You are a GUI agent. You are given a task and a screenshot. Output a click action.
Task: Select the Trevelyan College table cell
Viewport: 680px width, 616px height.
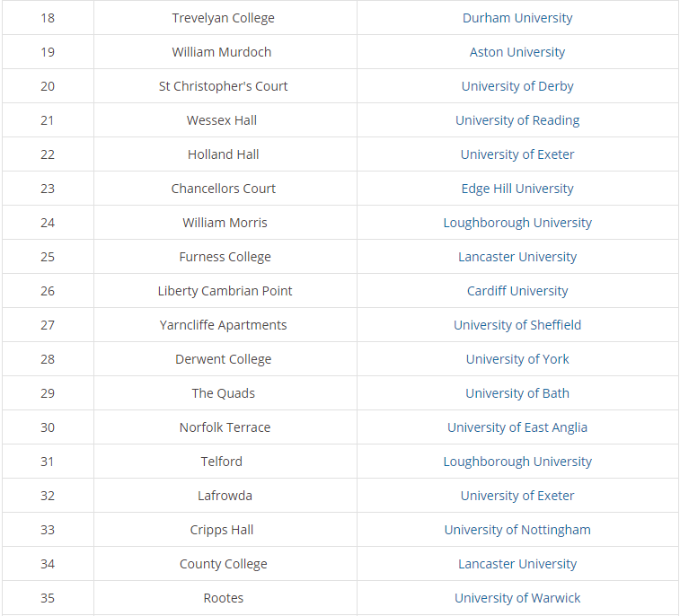(x=225, y=18)
